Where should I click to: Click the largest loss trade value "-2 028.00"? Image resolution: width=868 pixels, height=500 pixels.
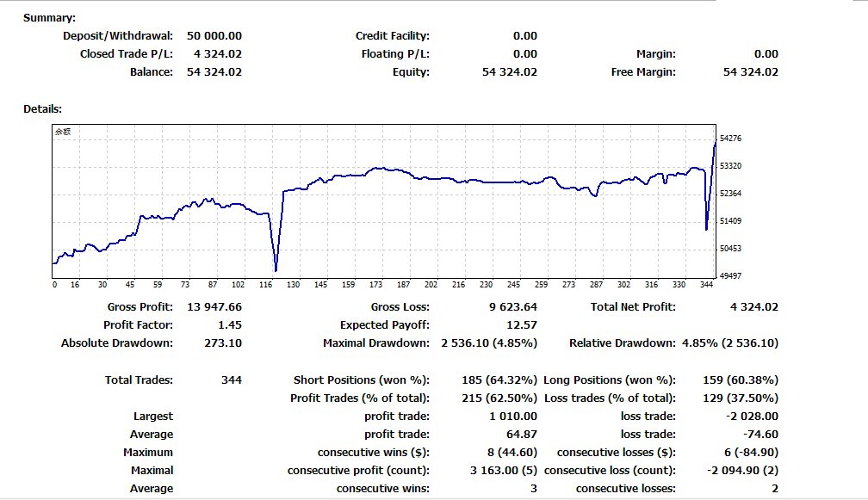click(752, 417)
